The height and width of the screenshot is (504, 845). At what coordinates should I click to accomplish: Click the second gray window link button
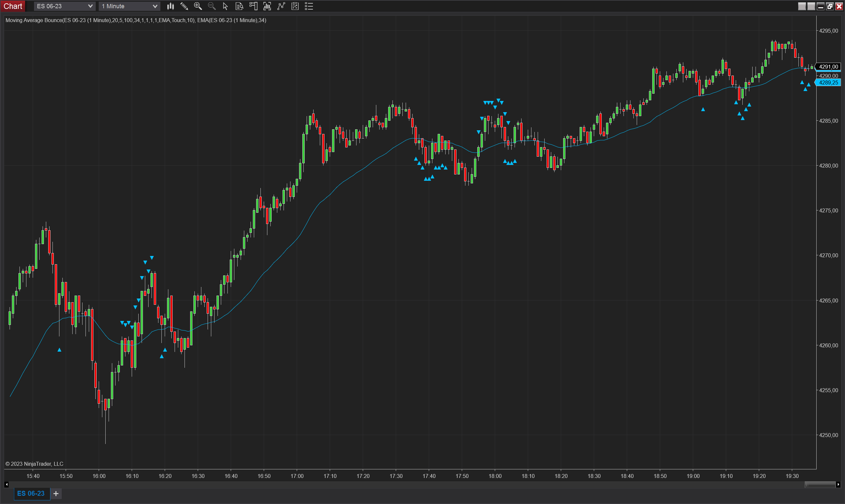(811, 6)
